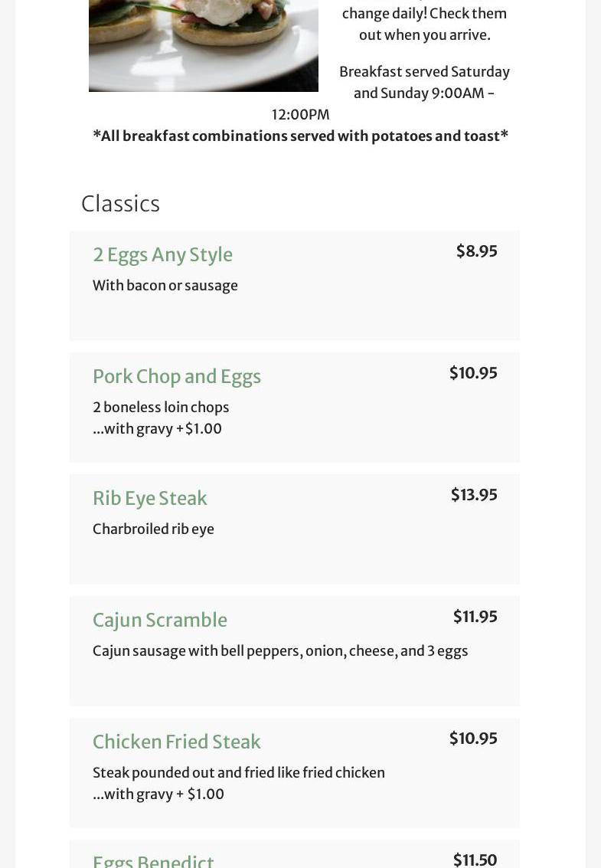Open the 2 Eggs Any Style item
The height and width of the screenshot is (868, 601).
[x=162, y=254]
